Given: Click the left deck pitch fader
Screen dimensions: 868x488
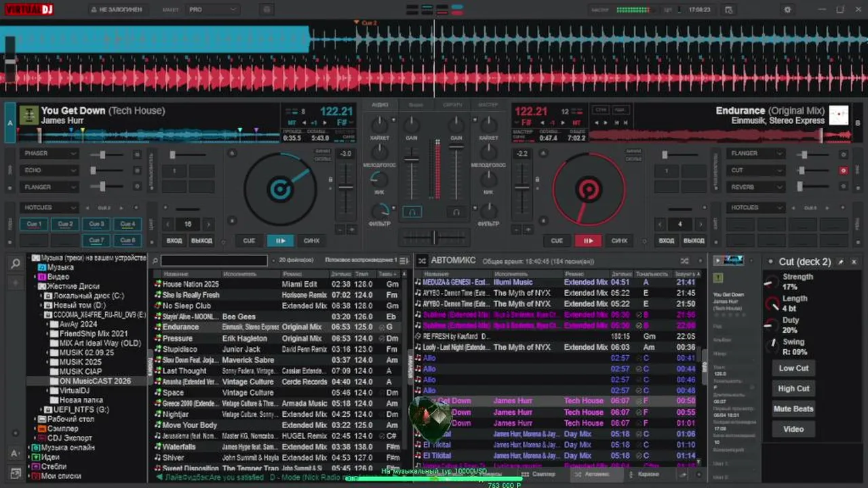Looking at the screenshot, I should point(346,188).
